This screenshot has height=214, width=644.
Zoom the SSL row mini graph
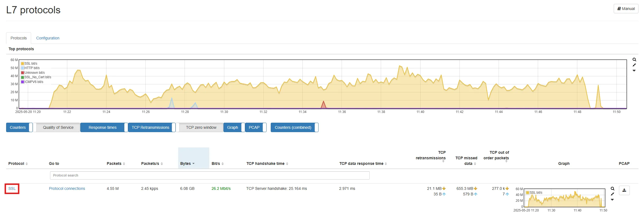[x=612, y=189]
